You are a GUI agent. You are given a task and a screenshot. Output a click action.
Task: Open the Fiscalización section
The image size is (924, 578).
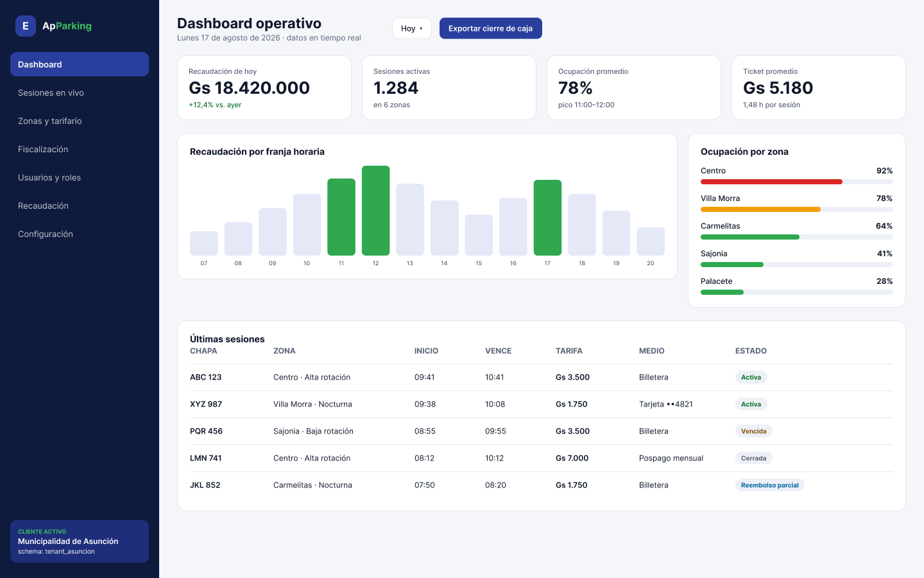(x=80, y=149)
